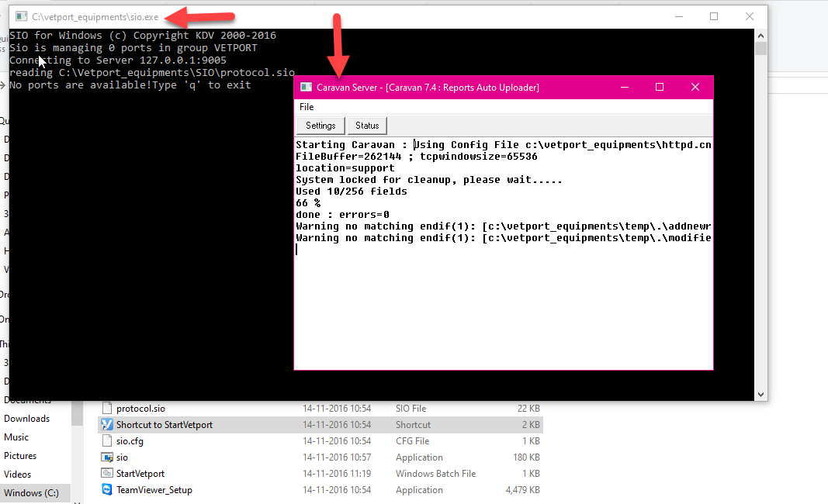Select the Shortcut to StartVetport icon
This screenshot has height=504, width=828.
click(x=107, y=425)
